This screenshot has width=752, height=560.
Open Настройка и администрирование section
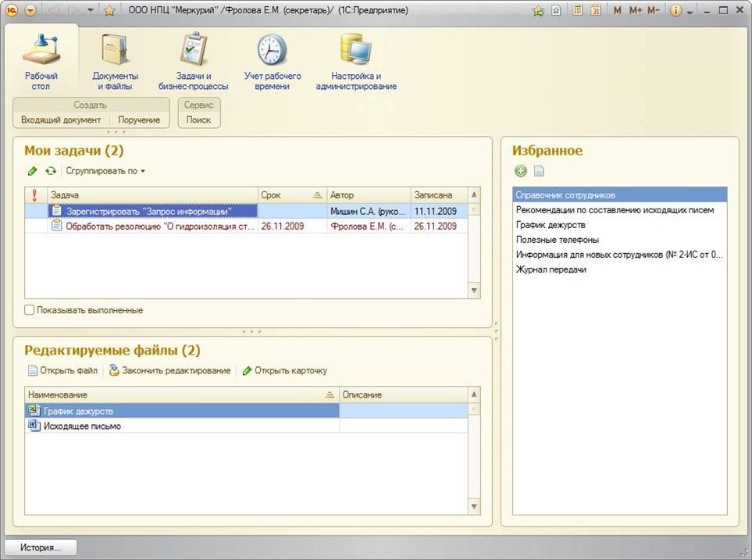click(356, 62)
